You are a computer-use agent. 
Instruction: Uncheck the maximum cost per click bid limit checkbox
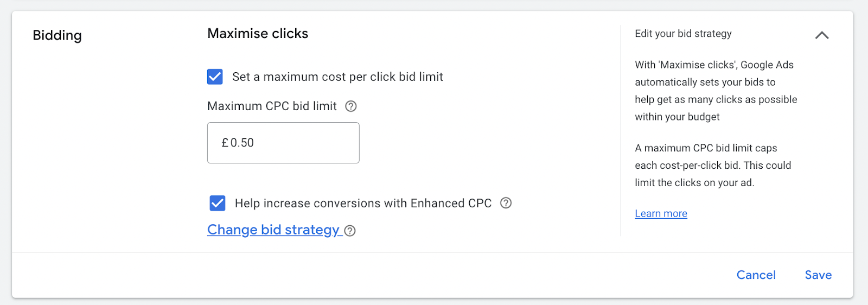coord(215,77)
